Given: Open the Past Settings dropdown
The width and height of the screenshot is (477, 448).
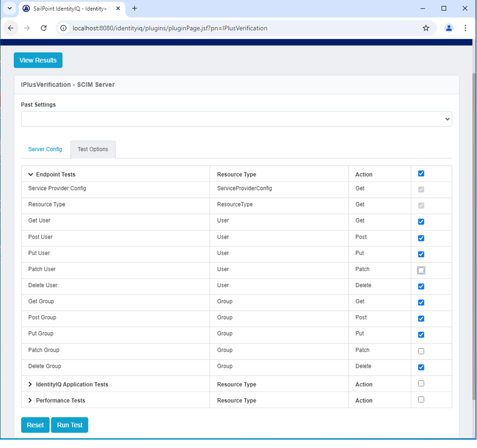Looking at the screenshot, I should point(236,119).
